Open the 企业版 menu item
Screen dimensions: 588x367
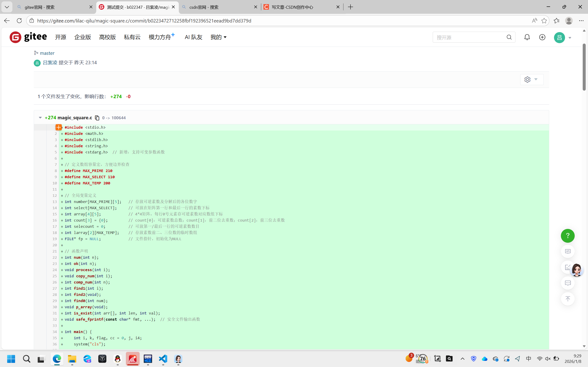coord(83,37)
